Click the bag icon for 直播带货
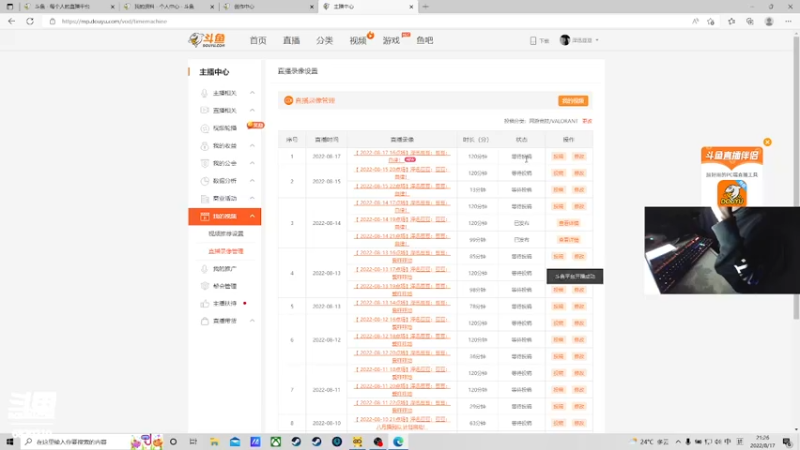The width and height of the screenshot is (800, 450). tap(205, 321)
